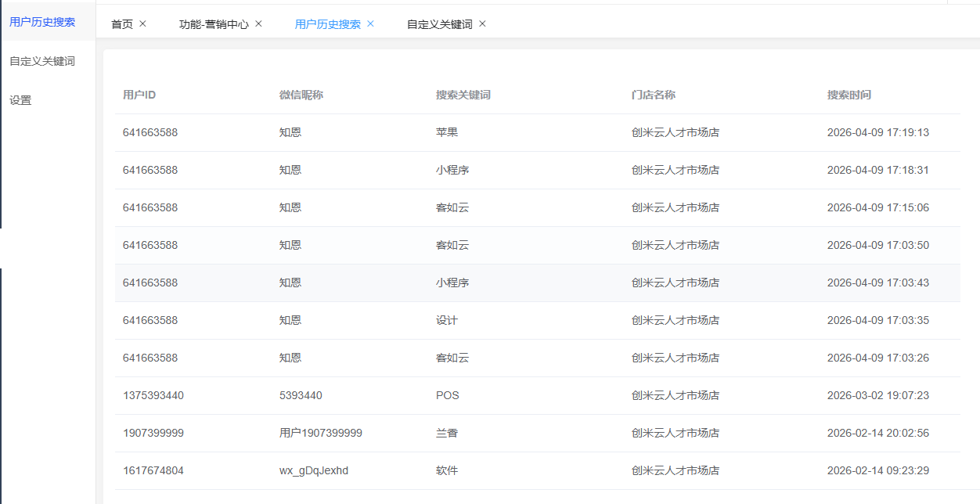Open 自定义关键词 in the sidebar
The height and width of the screenshot is (504, 980).
42,61
